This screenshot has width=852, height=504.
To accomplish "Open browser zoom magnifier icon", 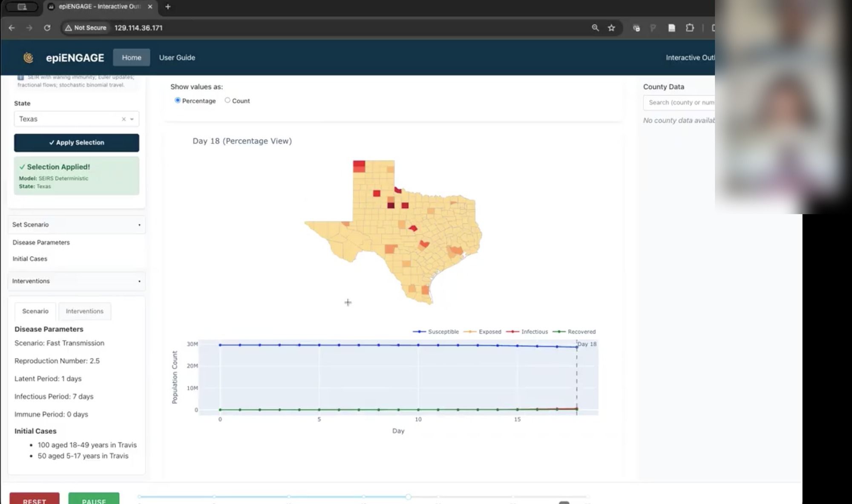I will pyautogui.click(x=595, y=28).
